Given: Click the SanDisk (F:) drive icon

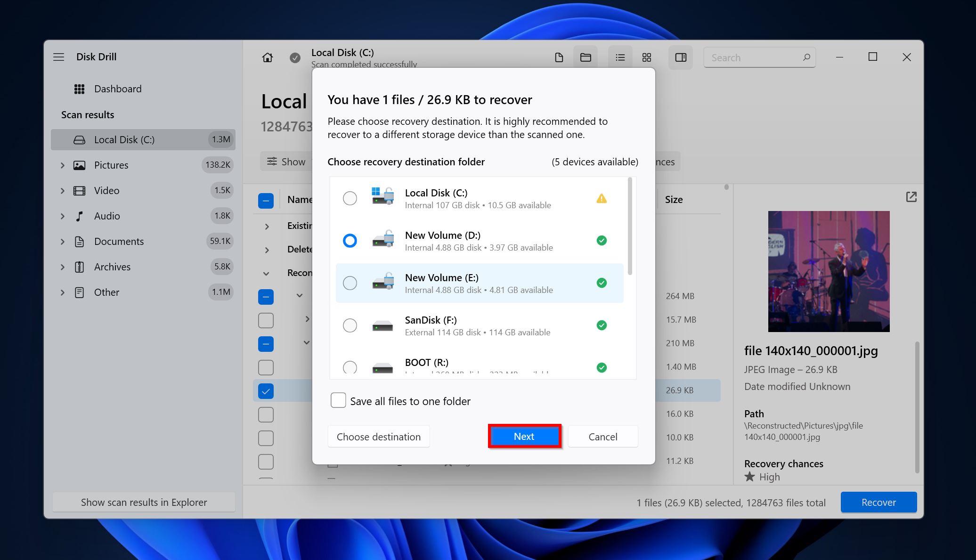Looking at the screenshot, I should 382,326.
